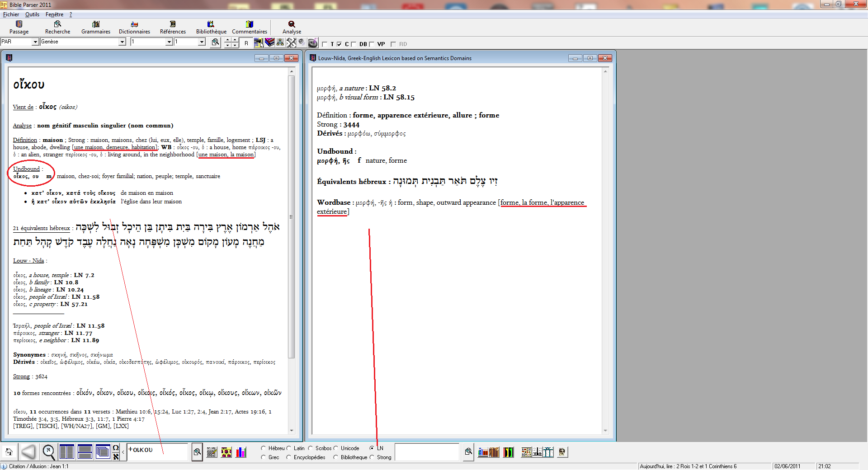Enable the VP checkbox
Screen dimensions: 868x470
click(x=372, y=44)
